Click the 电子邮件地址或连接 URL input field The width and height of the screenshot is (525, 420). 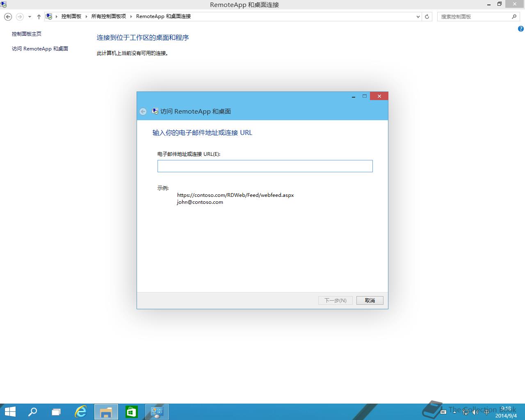pos(265,166)
